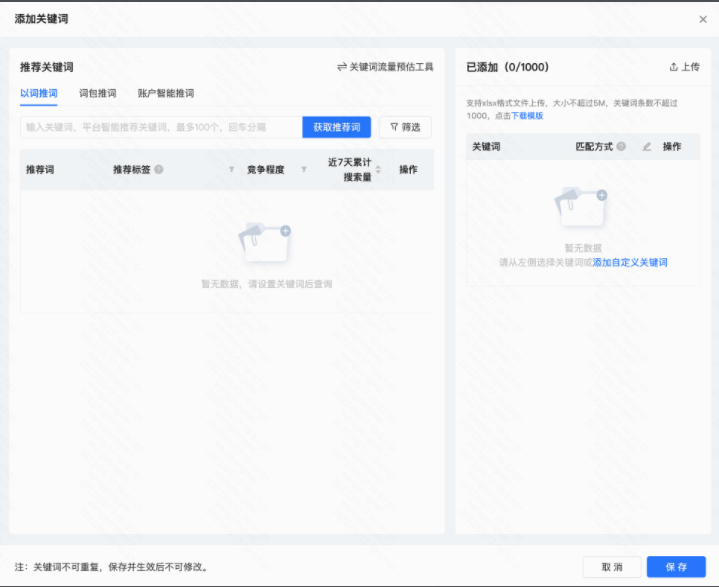Close the 添加关键词 dialog
Image resolution: width=719 pixels, height=587 pixels.
(702, 19)
